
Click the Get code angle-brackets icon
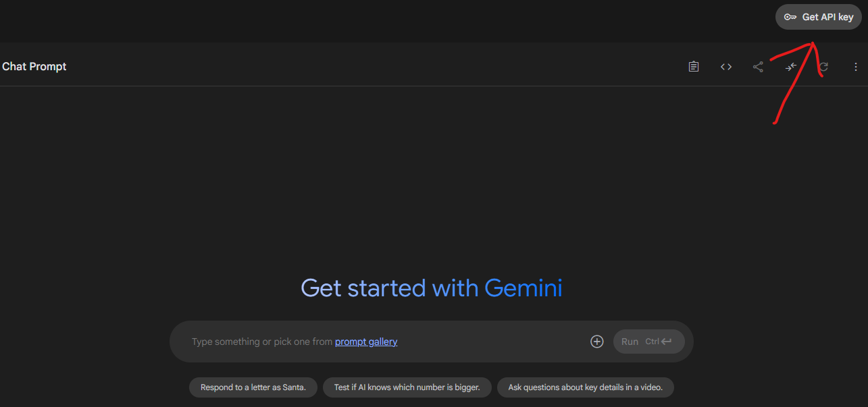coord(726,67)
